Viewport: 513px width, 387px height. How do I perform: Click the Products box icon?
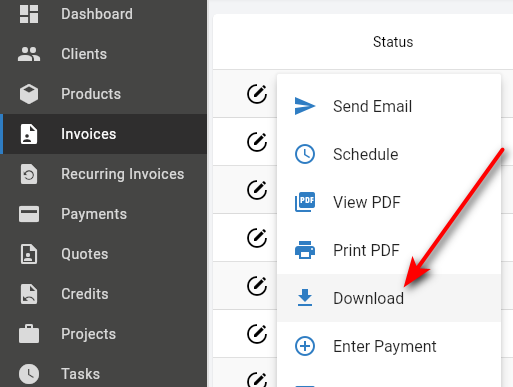29,94
